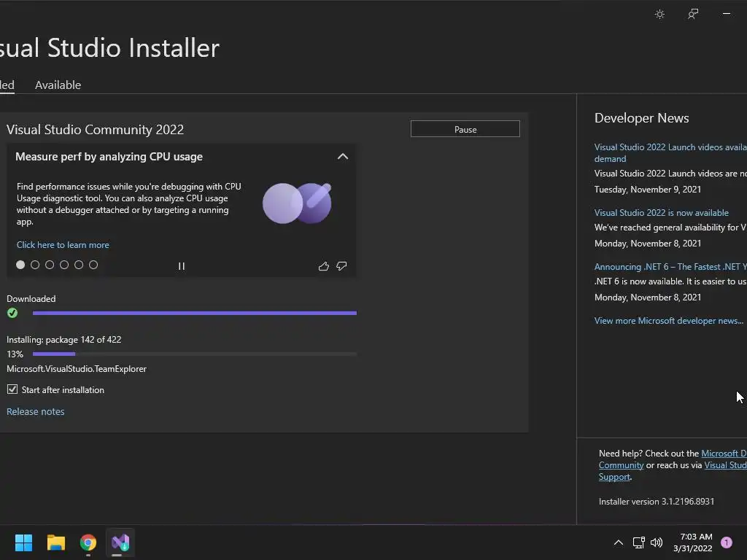Viewport: 747px width, 560px height.
Task: View more Microsoft developer news
Action: (669, 321)
